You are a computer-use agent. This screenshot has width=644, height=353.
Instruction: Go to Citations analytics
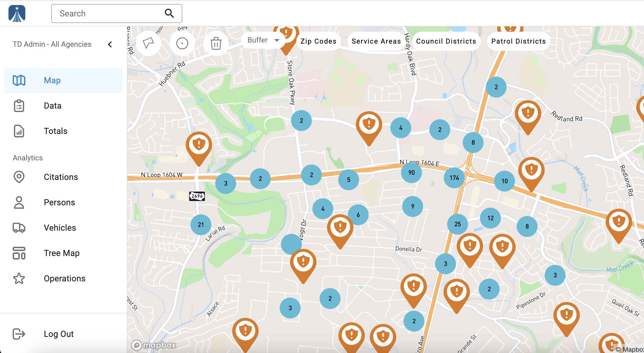click(63, 177)
